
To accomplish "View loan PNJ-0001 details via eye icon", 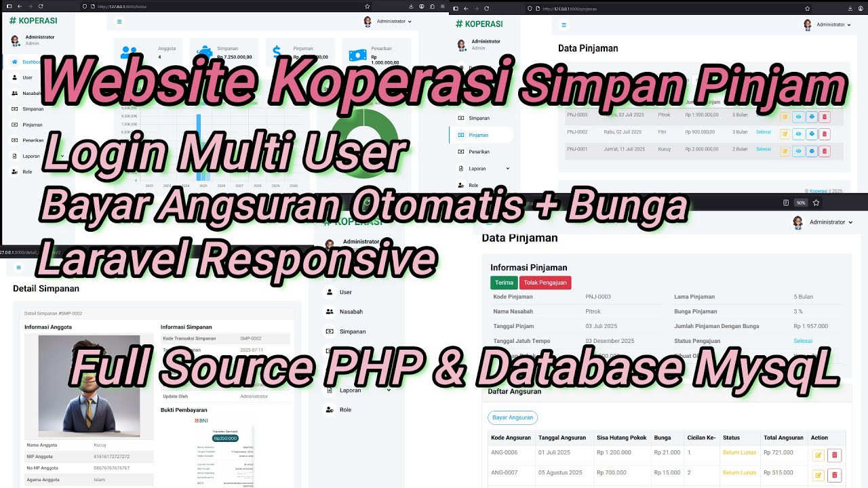I will (x=798, y=151).
